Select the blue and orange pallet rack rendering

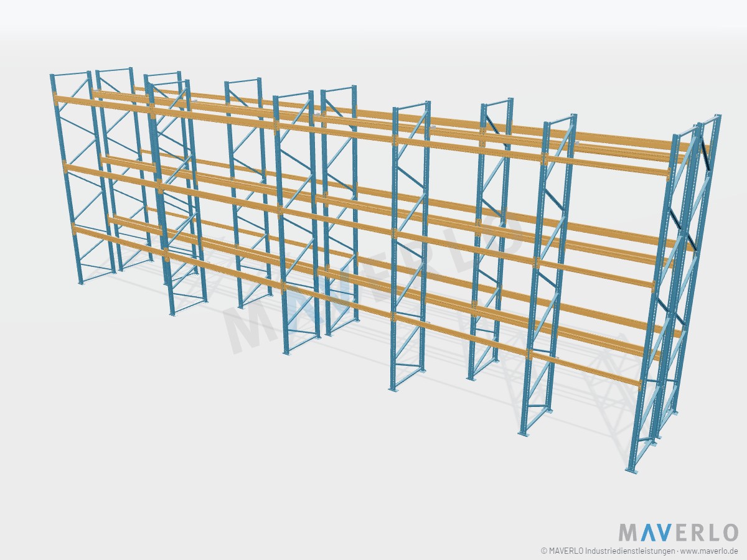(386, 269)
